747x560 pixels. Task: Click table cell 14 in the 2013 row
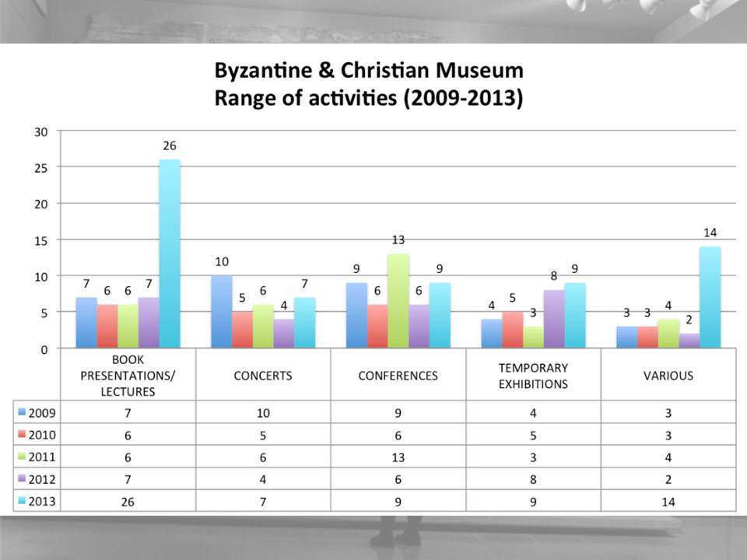[x=668, y=502]
